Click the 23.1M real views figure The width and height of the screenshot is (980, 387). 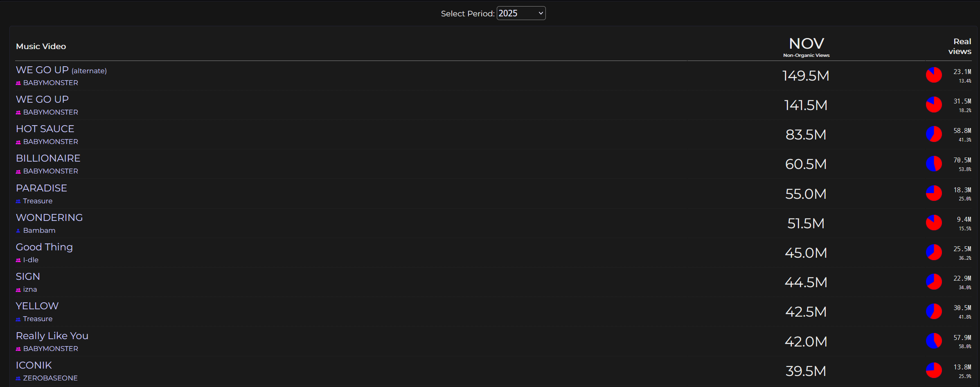962,72
